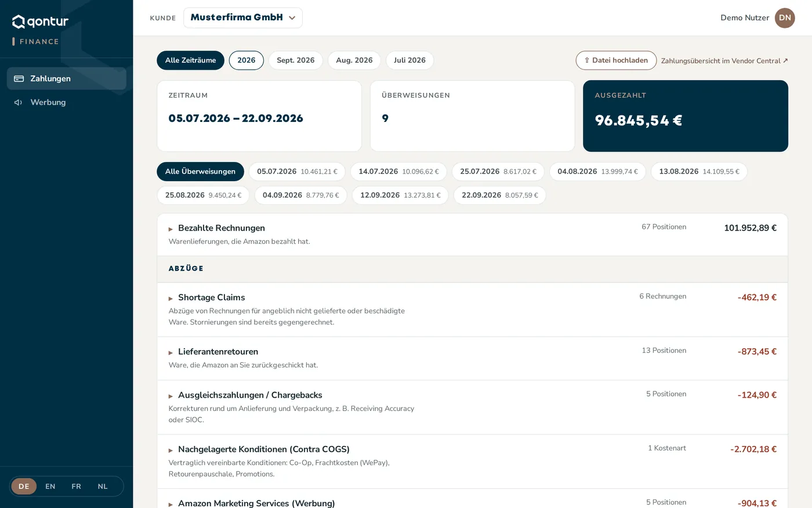The height and width of the screenshot is (508, 812).
Task: Click the ABZÜGE section heading
Action: click(186, 269)
